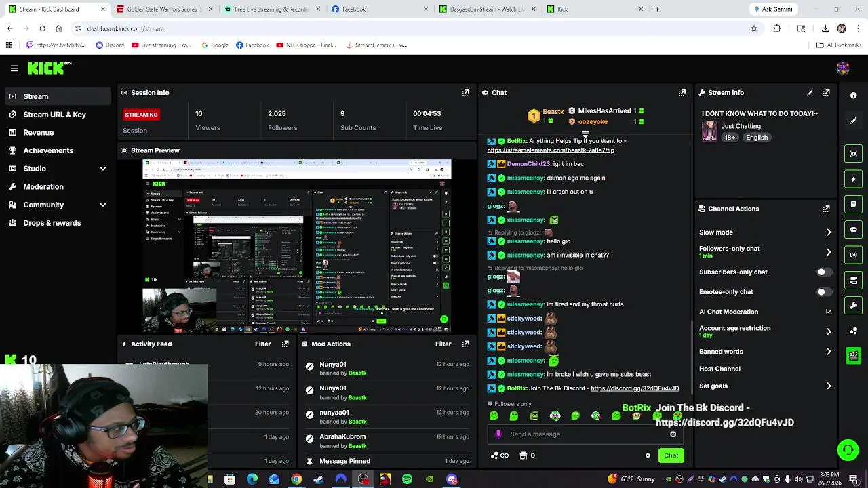Expand Followers-only chat options
Viewport: 868px width, 488px height.
pyautogui.click(x=829, y=252)
